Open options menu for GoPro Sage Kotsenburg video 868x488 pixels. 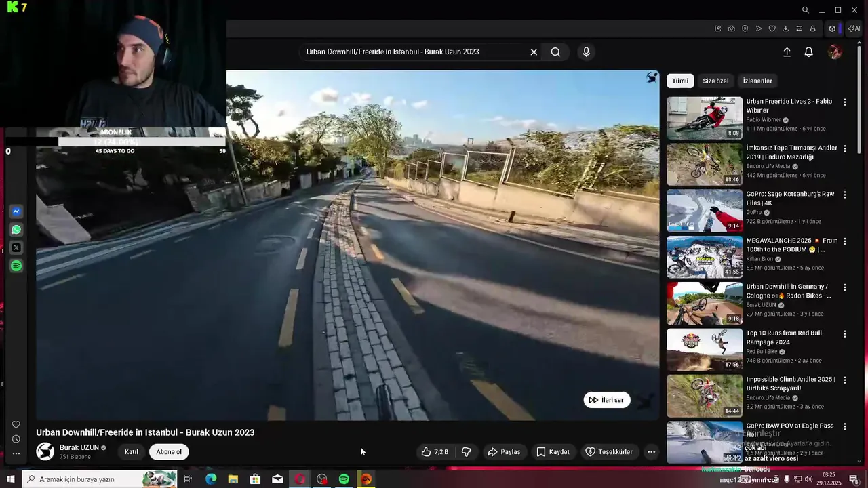[x=844, y=195]
